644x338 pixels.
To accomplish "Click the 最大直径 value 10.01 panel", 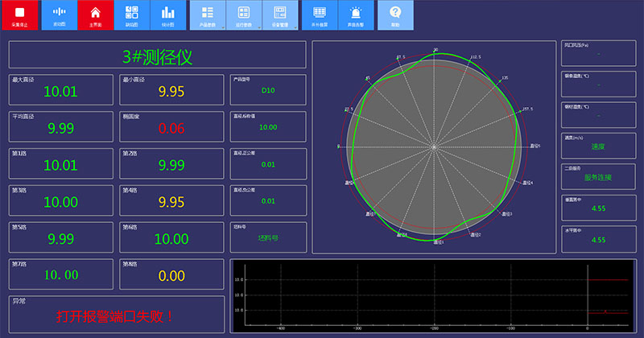I will pyautogui.click(x=61, y=92).
